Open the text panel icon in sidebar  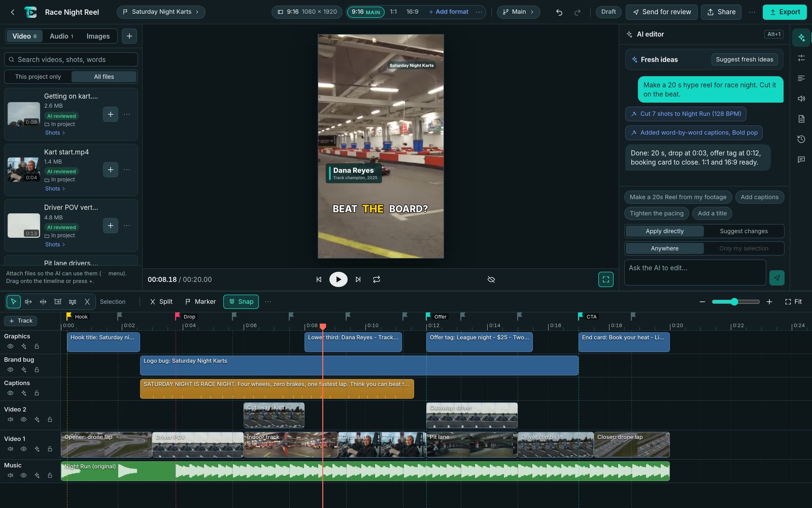click(801, 78)
